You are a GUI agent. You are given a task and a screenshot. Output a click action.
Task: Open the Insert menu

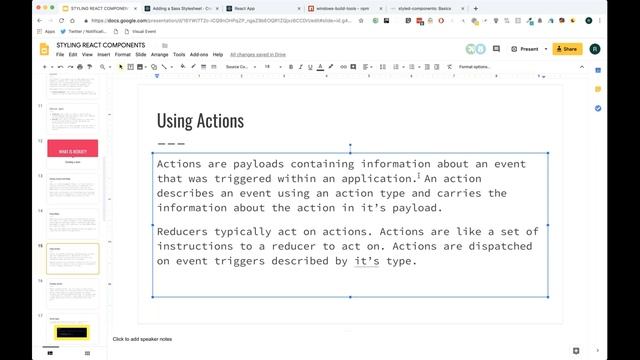coord(104,55)
